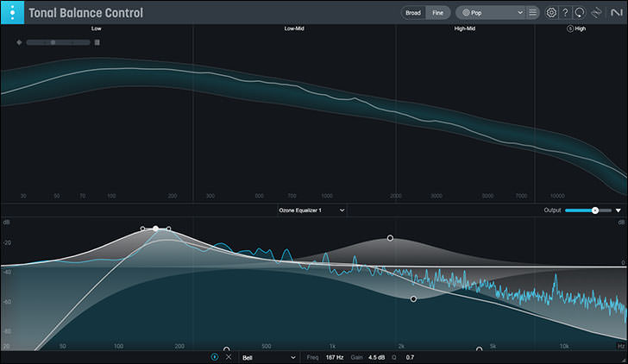The width and height of the screenshot is (628, 364).
Task: Select the EQ node at bottom near 5k
Action: 479,349
